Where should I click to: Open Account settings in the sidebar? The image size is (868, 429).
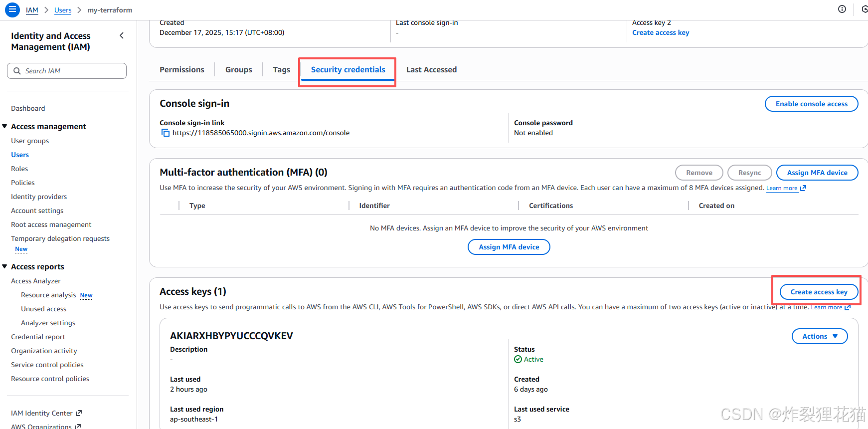tap(37, 211)
